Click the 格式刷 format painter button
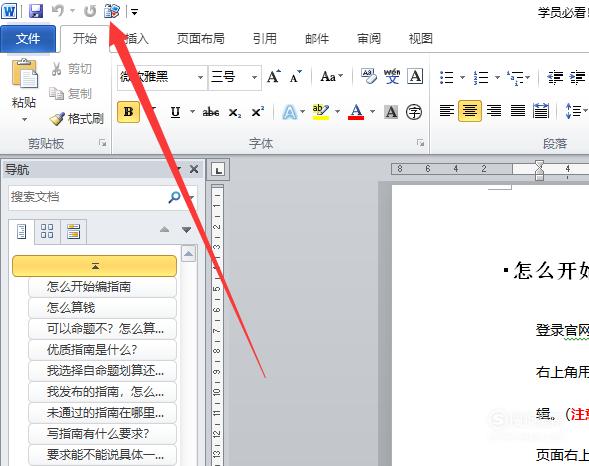 tap(77, 119)
